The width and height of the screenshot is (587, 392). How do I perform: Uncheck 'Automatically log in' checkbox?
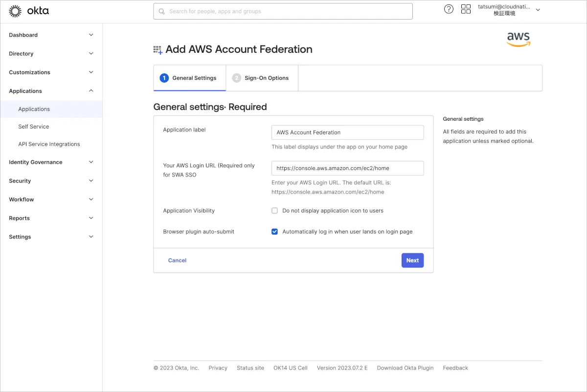click(x=275, y=232)
